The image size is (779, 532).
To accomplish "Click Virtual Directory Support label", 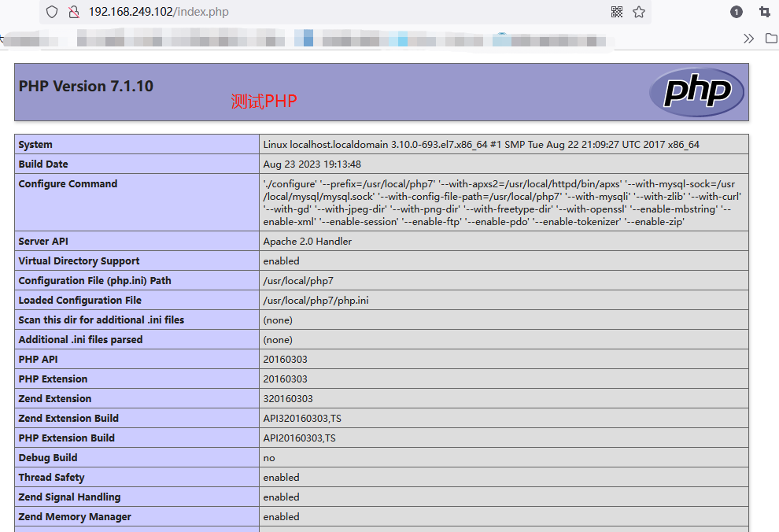I will click(x=79, y=260).
